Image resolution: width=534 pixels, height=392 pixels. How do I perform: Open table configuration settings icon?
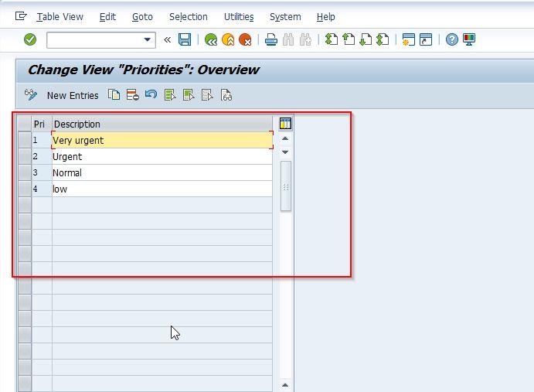(285, 124)
